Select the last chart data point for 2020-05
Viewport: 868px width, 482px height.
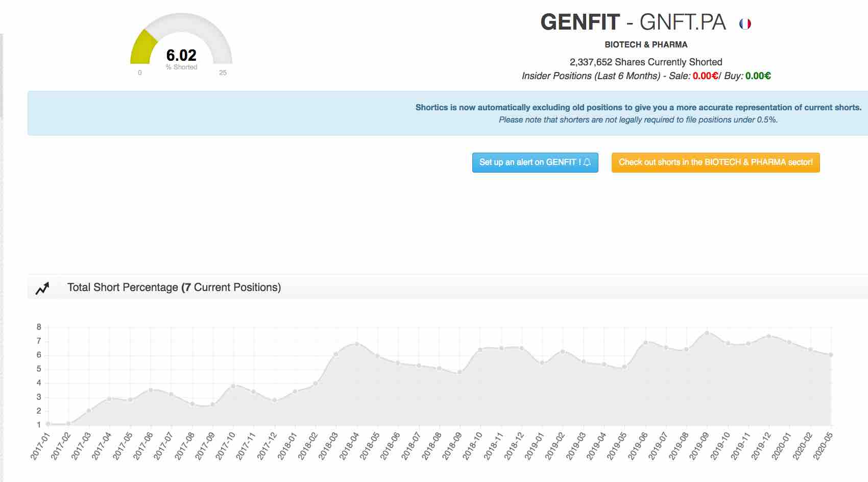pyautogui.click(x=831, y=355)
